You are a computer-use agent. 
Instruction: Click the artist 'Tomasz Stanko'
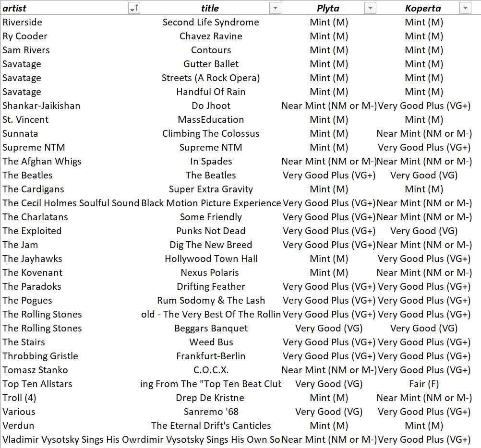[35, 370]
